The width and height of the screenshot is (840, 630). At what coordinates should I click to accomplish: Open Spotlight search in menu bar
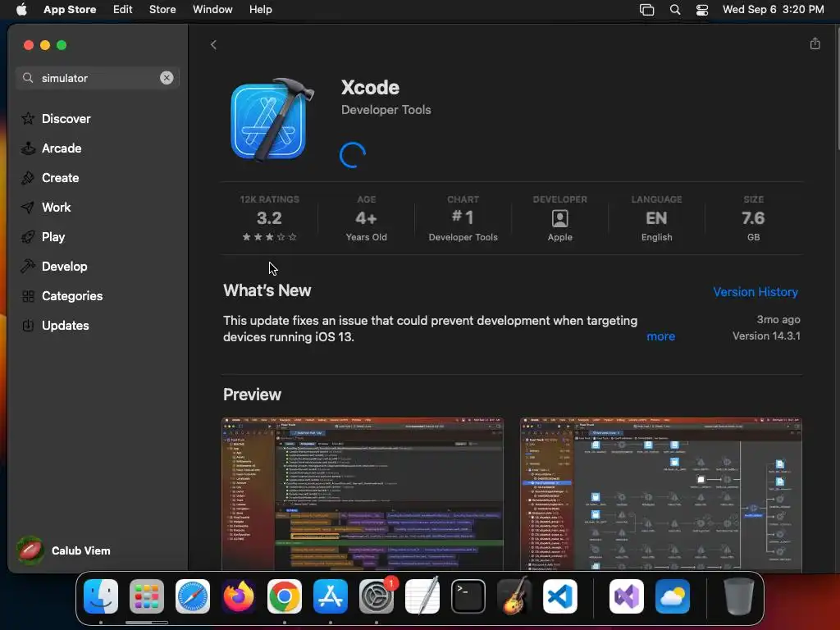pyautogui.click(x=675, y=10)
